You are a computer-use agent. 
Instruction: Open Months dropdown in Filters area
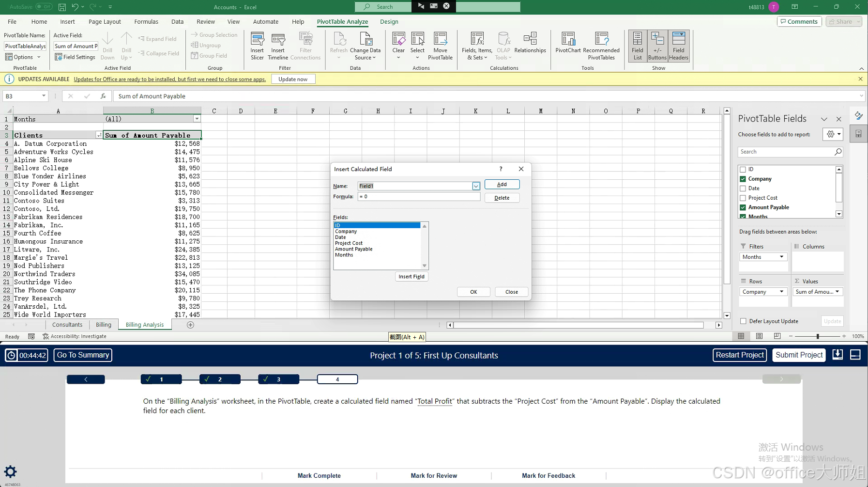coord(781,257)
